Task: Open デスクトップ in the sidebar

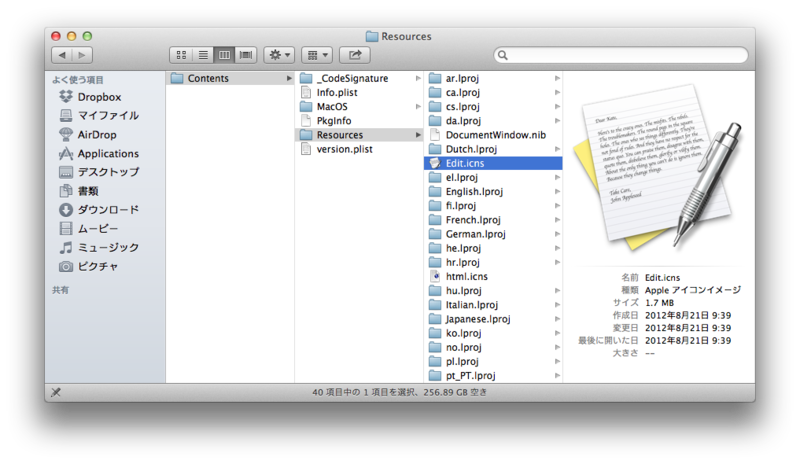Action: tap(98, 172)
